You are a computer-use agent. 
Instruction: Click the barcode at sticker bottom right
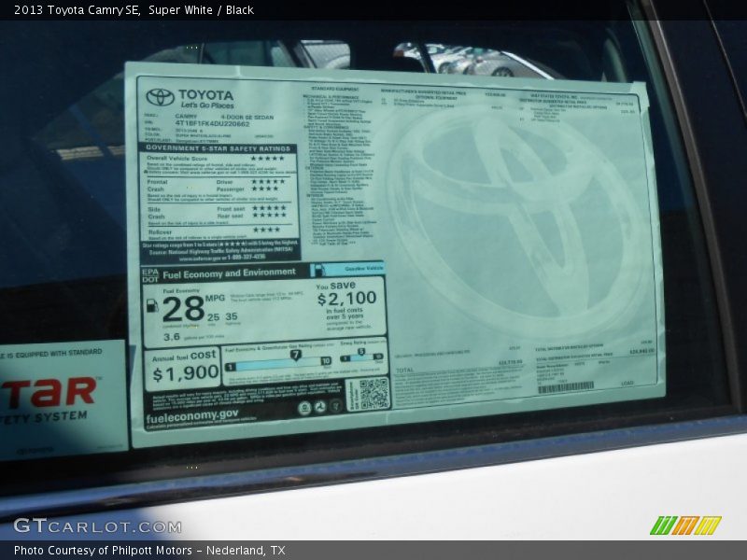click(566, 387)
